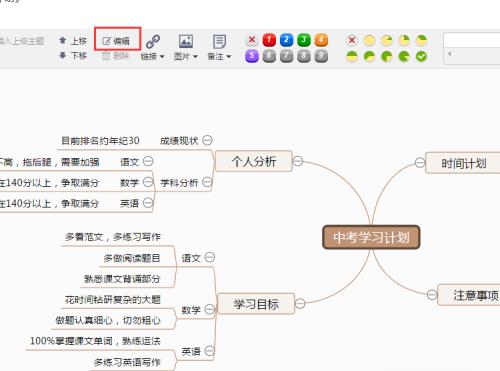Screen dimensions: 500x371
Task: Select the 注意事项 topic node
Action: (469, 295)
